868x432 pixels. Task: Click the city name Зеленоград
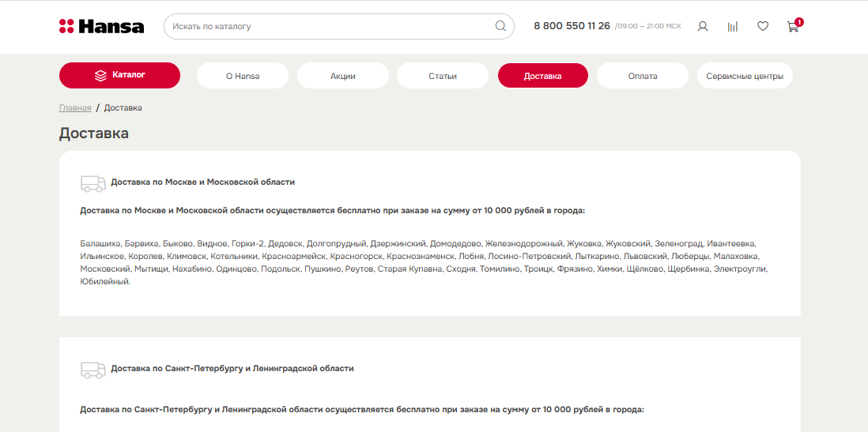coord(679,243)
